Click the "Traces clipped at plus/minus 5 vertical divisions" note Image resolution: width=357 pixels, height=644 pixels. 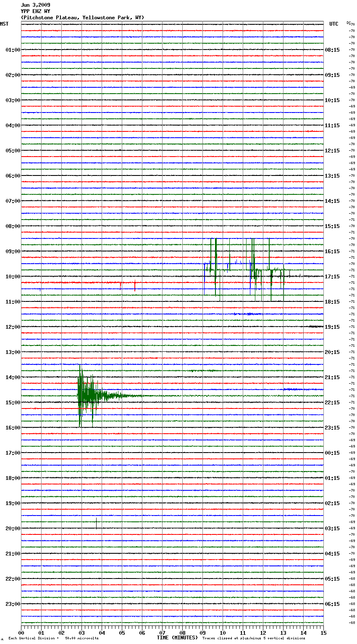point(254,639)
